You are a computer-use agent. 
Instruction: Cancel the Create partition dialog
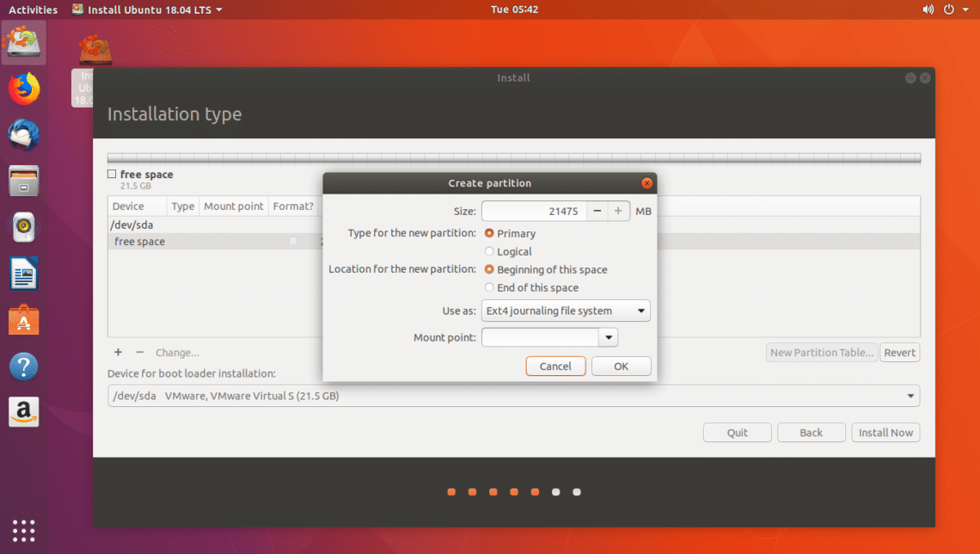tap(555, 366)
